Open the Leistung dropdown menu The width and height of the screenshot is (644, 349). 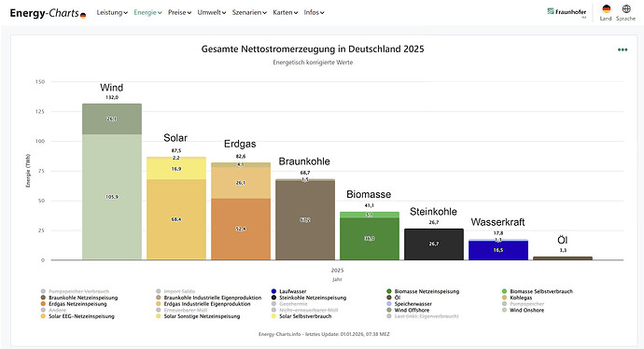click(112, 13)
